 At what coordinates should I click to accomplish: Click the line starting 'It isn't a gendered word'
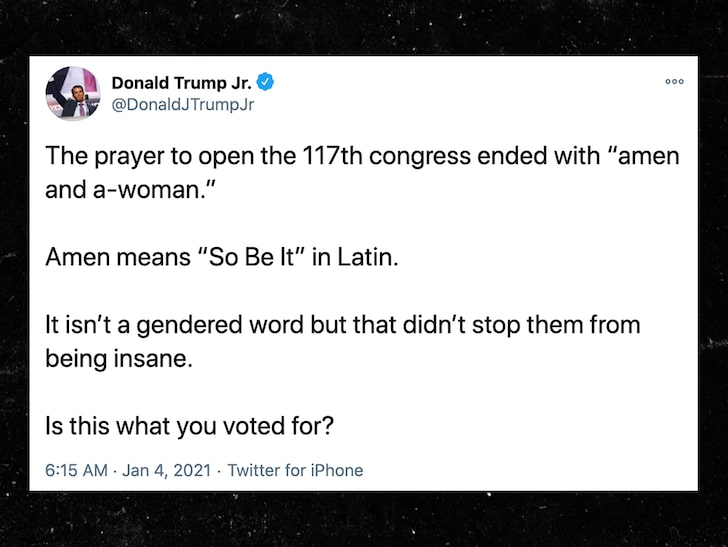(x=343, y=325)
